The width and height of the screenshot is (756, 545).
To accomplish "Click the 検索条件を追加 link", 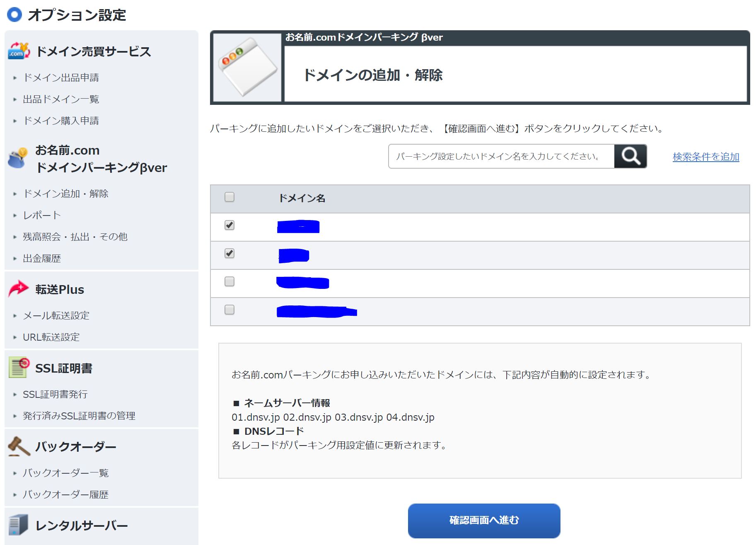I will tap(705, 157).
